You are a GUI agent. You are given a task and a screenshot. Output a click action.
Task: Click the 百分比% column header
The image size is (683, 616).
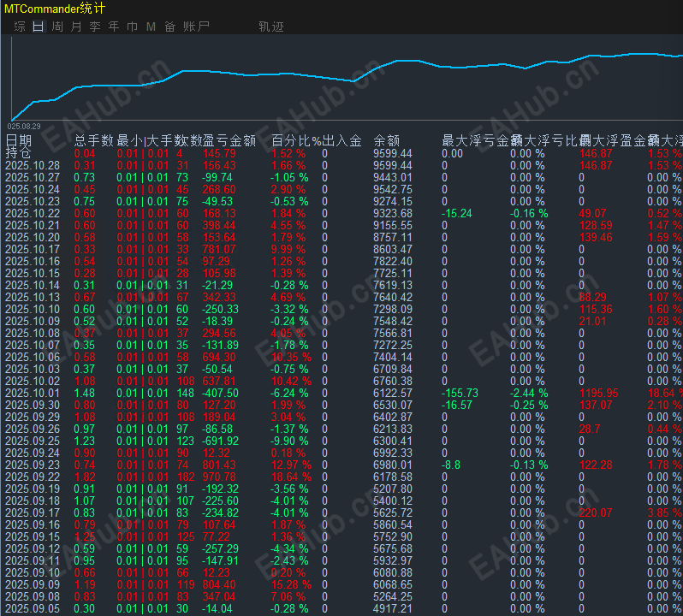pyautogui.click(x=295, y=140)
